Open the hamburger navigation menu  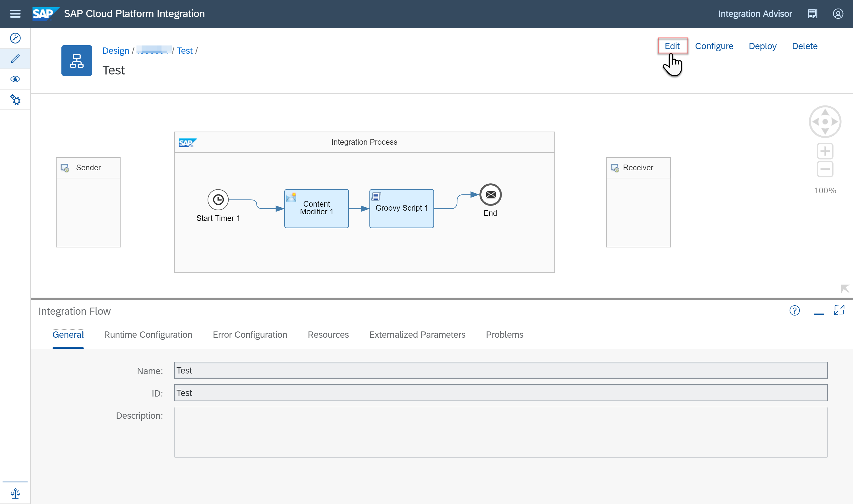[x=15, y=14]
